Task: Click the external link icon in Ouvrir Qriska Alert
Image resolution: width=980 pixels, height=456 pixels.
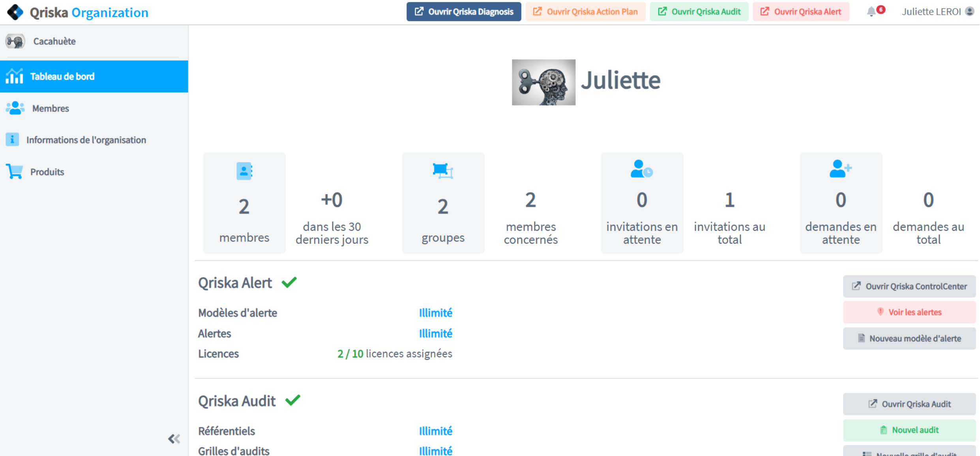Action: [765, 11]
